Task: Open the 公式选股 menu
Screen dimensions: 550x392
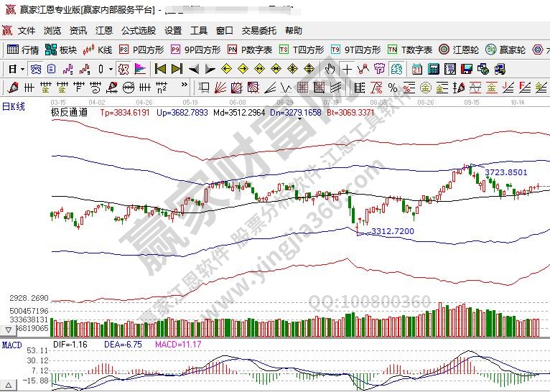Action: [x=138, y=31]
